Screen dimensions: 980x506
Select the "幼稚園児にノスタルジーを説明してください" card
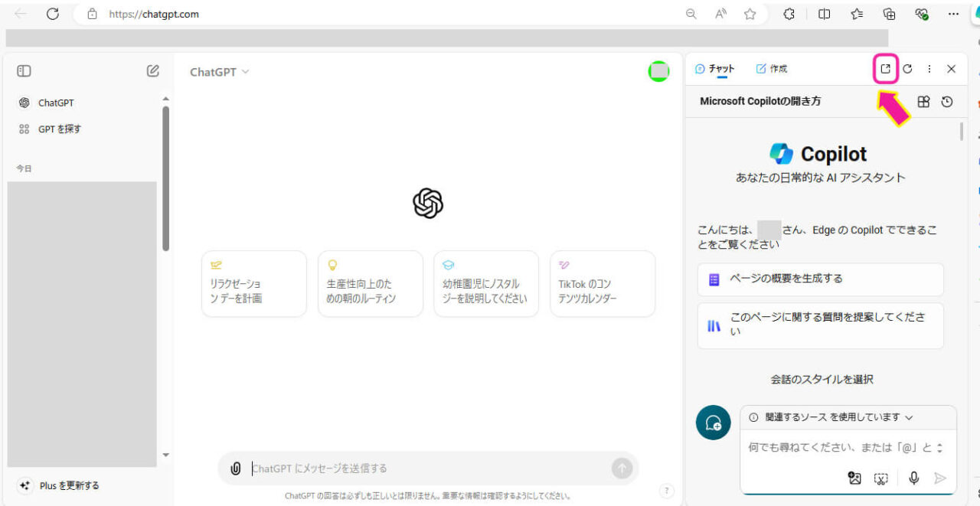486,284
